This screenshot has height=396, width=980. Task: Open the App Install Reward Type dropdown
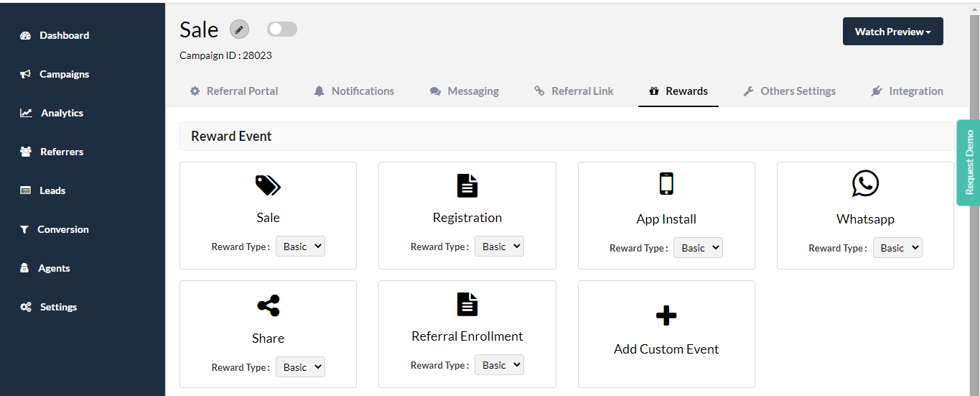pos(698,248)
